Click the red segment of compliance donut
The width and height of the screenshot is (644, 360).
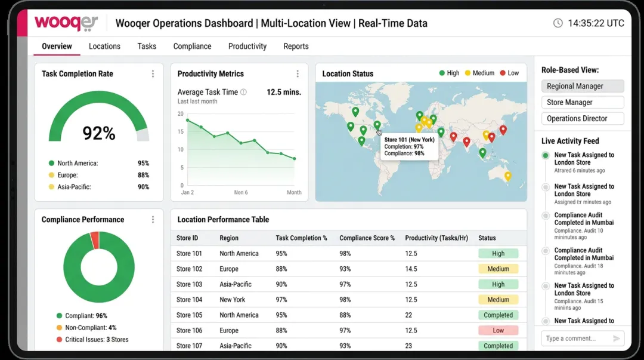click(95, 240)
